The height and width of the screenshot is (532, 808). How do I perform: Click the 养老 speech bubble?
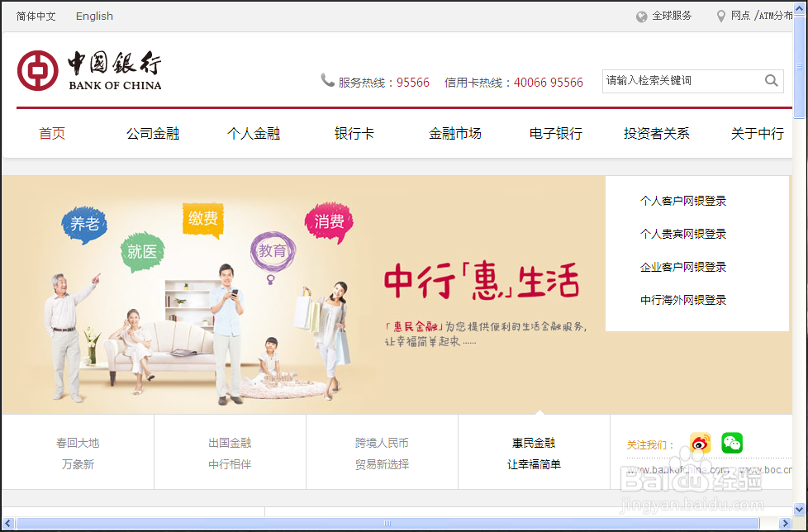point(84,225)
